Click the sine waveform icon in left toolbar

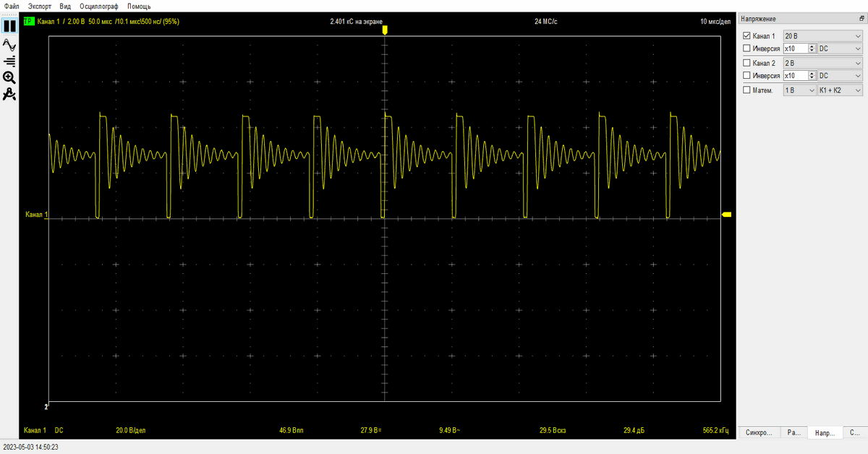(x=9, y=44)
